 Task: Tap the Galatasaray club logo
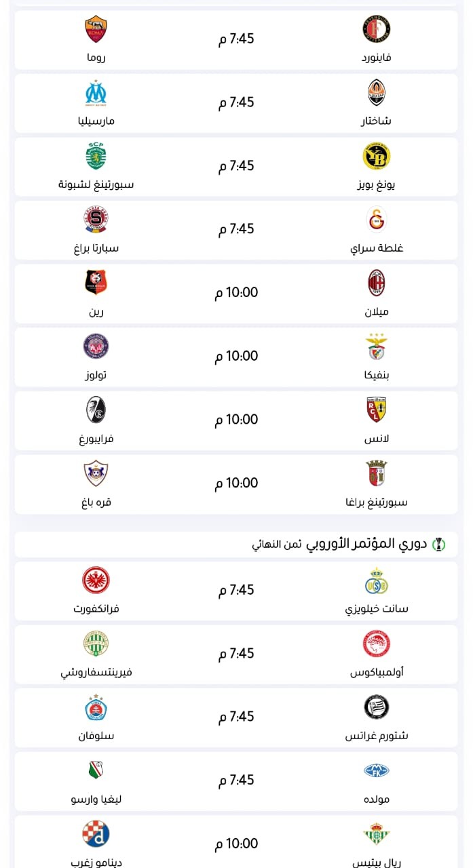pos(377,220)
